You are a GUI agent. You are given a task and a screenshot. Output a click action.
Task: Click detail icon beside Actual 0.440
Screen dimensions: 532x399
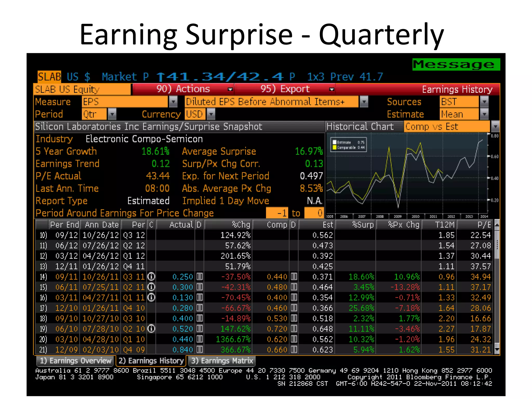(x=199, y=339)
